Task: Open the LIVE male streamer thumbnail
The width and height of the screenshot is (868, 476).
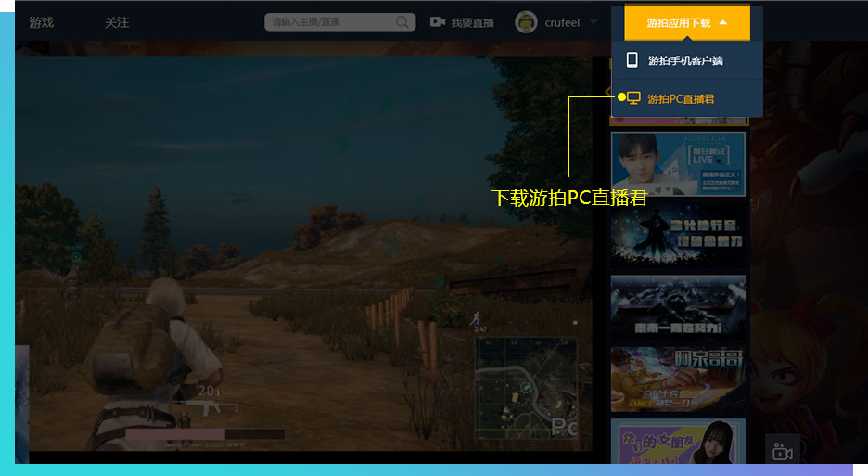Action: pos(677,164)
